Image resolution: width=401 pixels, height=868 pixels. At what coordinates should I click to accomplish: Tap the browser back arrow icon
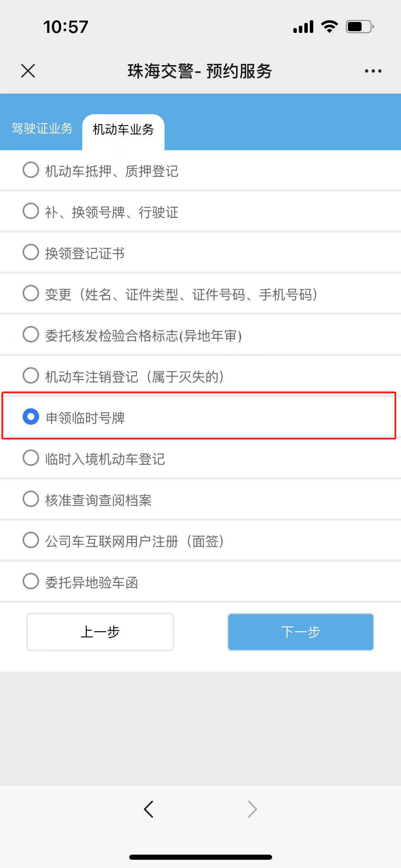coord(149,809)
